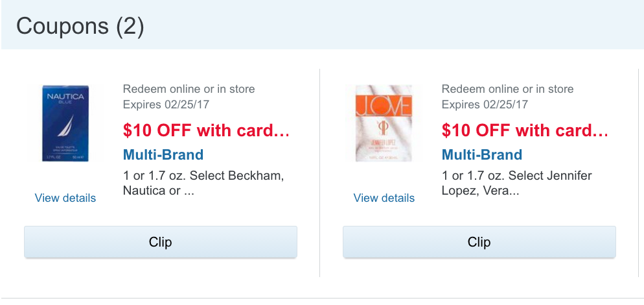644x305 pixels.
Task: Open the Jennifer Lopez JLove product image
Action: [x=383, y=123]
